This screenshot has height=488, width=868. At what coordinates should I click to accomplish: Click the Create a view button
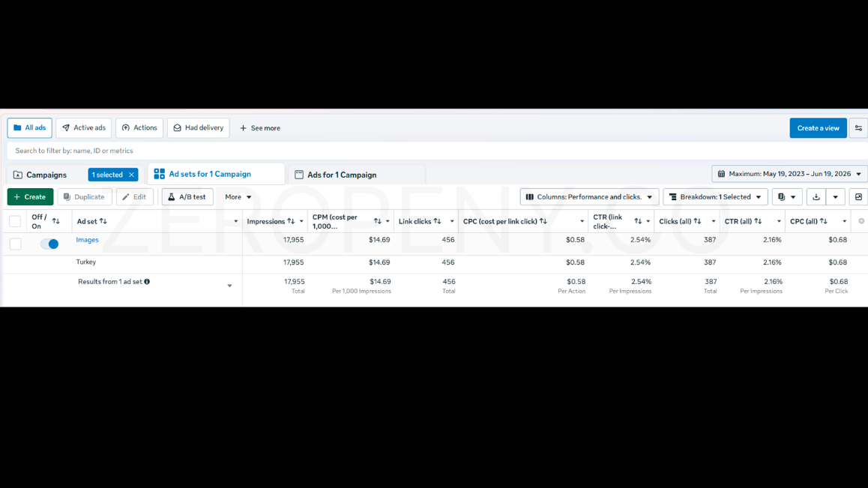tap(819, 128)
